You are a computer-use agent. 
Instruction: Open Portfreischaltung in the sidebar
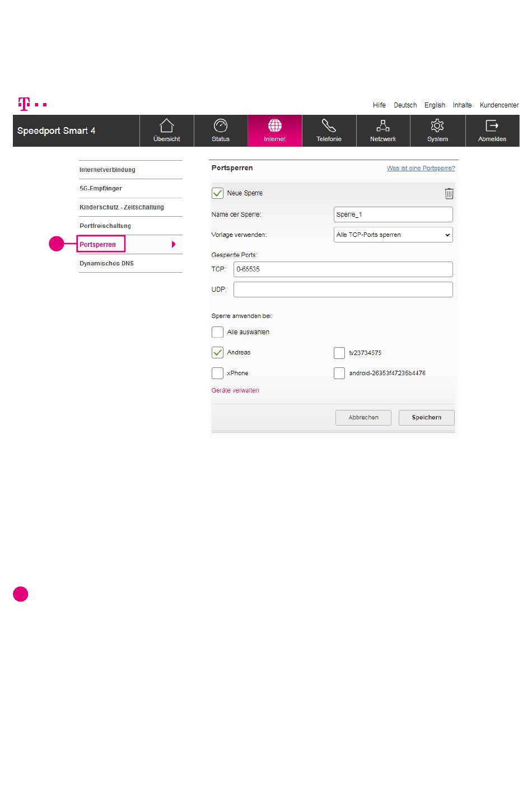pyautogui.click(x=105, y=226)
